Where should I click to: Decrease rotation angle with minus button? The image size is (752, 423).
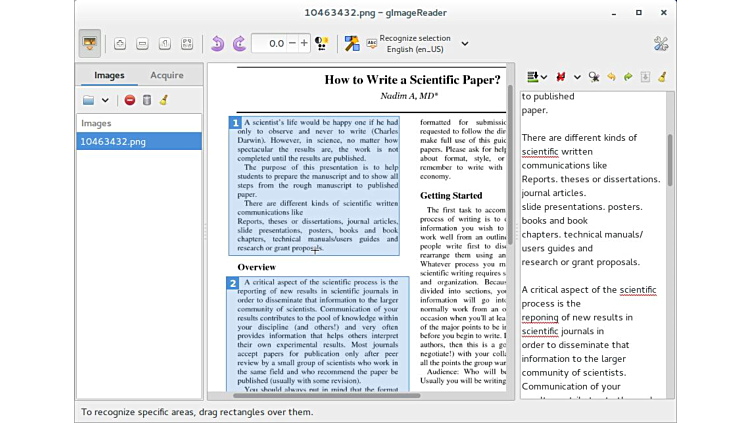(x=292, y=44)
